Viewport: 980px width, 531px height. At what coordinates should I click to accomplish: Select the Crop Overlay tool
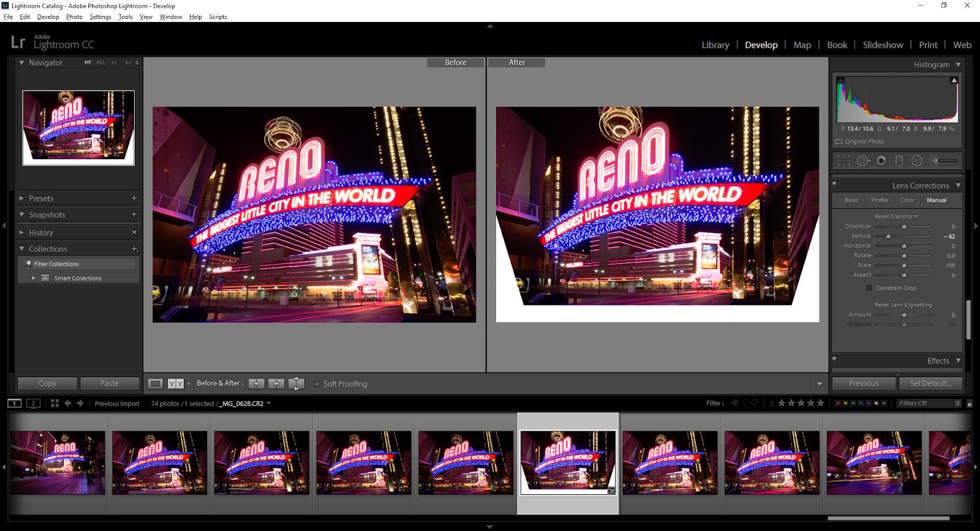pyautogui.click(x=844, y=160)
